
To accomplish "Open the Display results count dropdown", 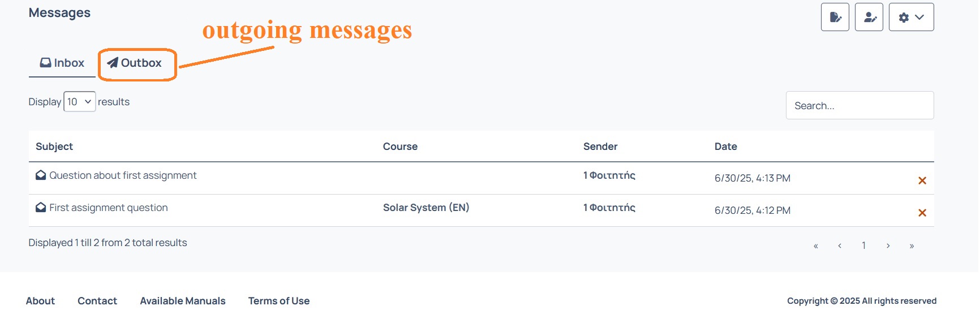I will [79, 102].
